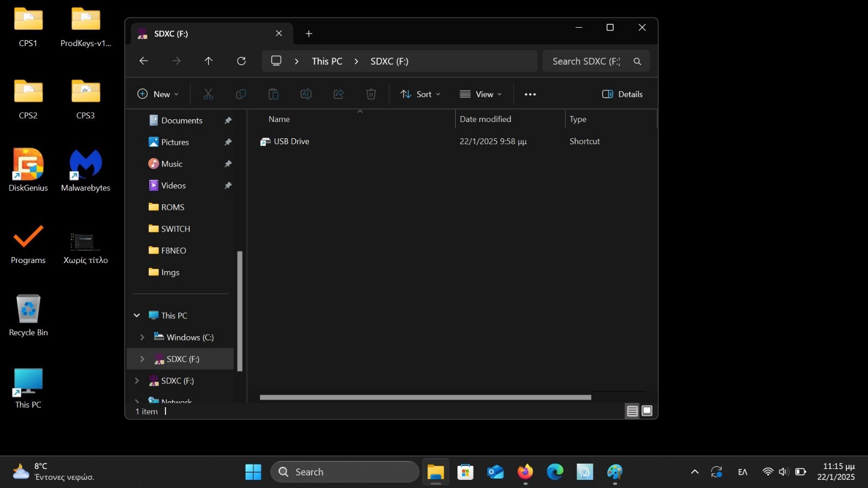
Task: Click the Rename icon in toolbar
Action: click(306, 94)
